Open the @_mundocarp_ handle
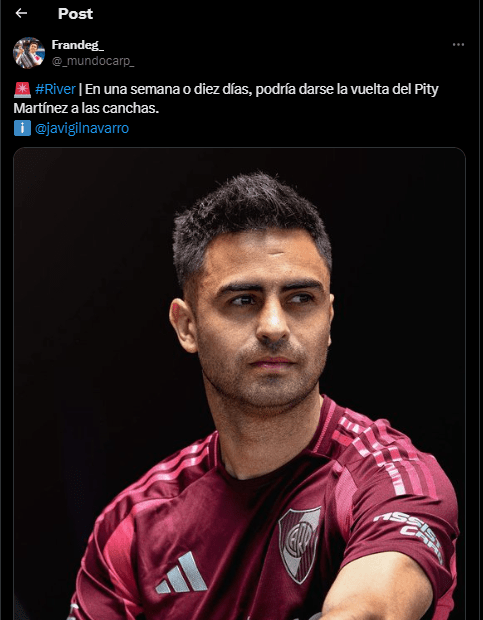Screen dimensions: 483x620 click(93, 61)
